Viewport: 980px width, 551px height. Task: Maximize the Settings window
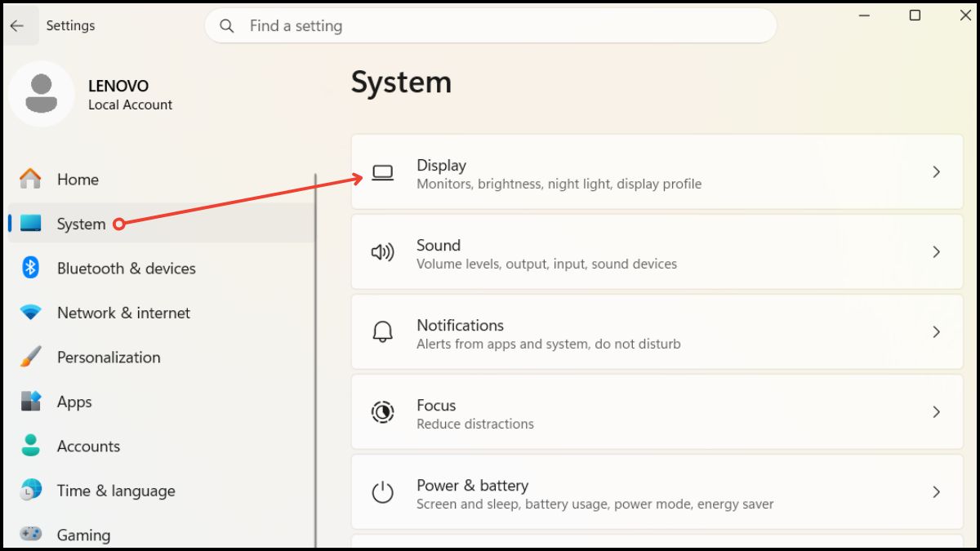click(915, 16)
